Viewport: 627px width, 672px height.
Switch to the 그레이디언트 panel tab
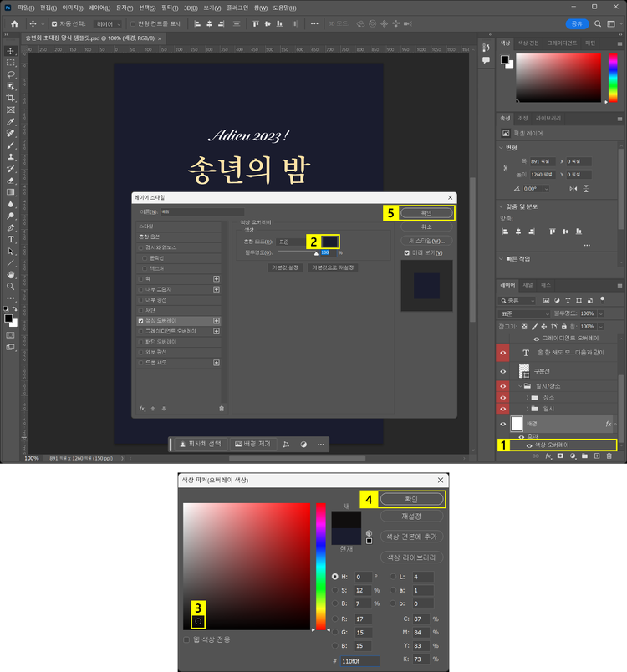click(562, 43)
